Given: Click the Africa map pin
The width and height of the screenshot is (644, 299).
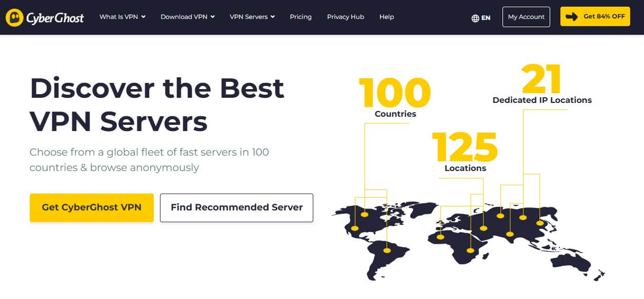Looking at the screenshot, I should (470, 249).
